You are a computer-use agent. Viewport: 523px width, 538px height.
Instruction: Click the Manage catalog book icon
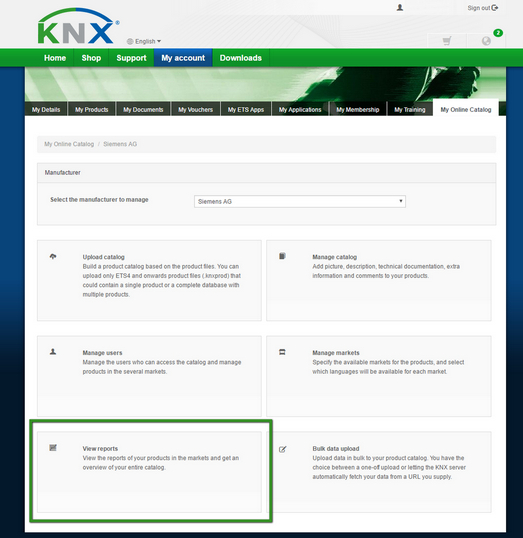pyautogui.click(x=282, y=256)
